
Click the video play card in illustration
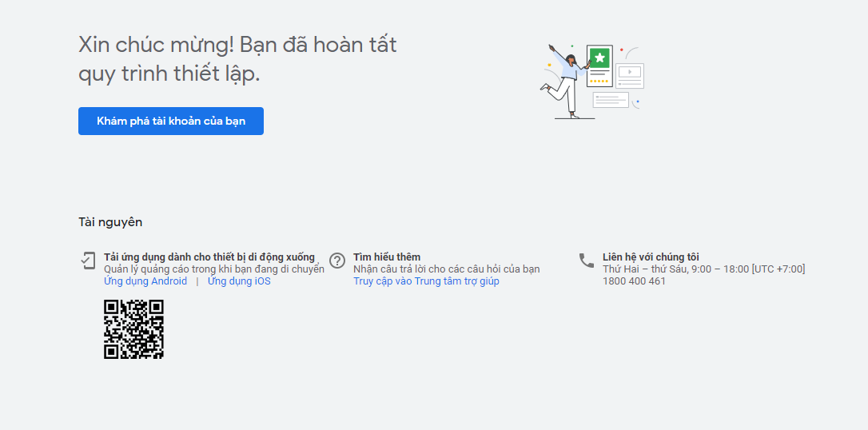click(630, 74)
